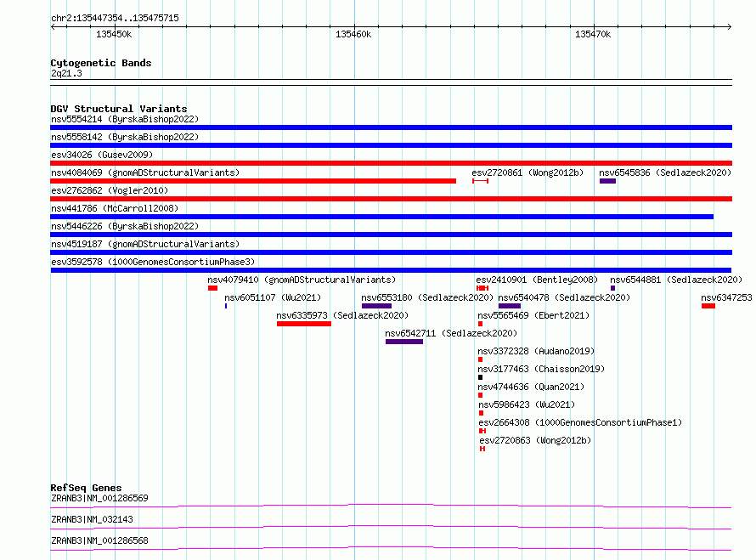This screenshot has height=560, width=756.
Task: Open the esv34026 (Gusev2009) variant label
Action: 102,155
